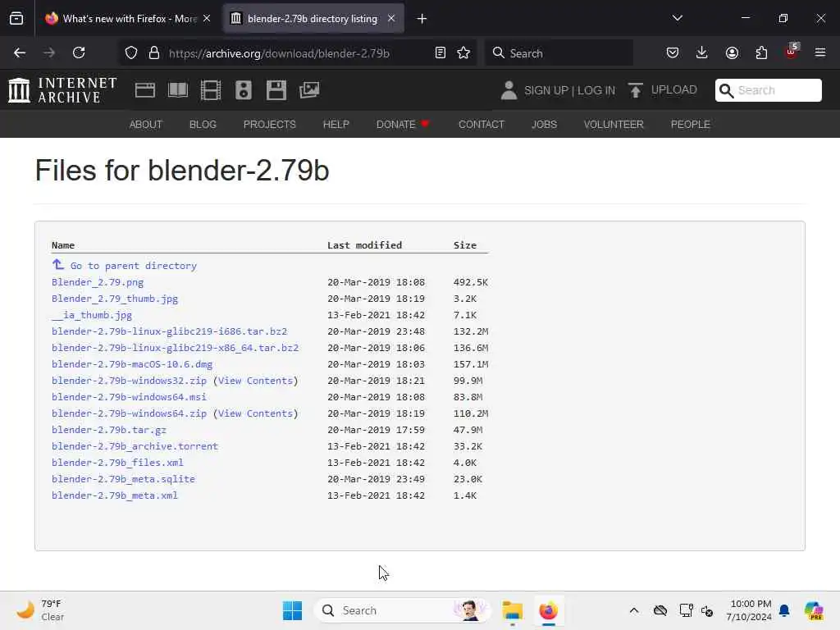The image size is (840, 630).
Task: Open the Video film icon
Action: pos(211,90)
